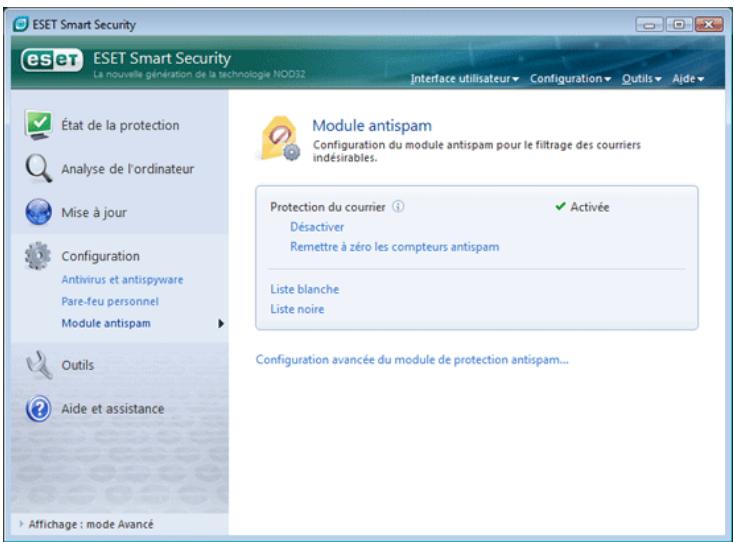The image size is (734, 542).
Task: Click the ESET logo in the header
Action: [x=51, y=60]
